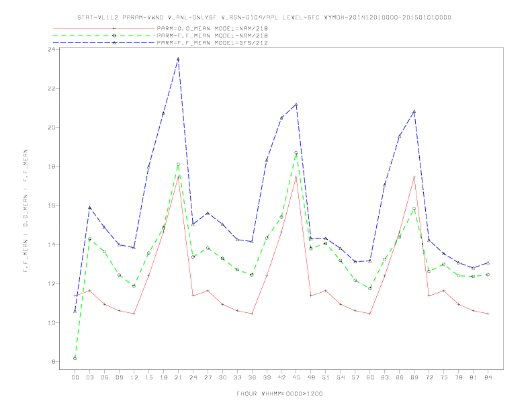The height and width of the screenshot is (411, 532).
Task: Click x-axis tick label 48
Action: 311,377
